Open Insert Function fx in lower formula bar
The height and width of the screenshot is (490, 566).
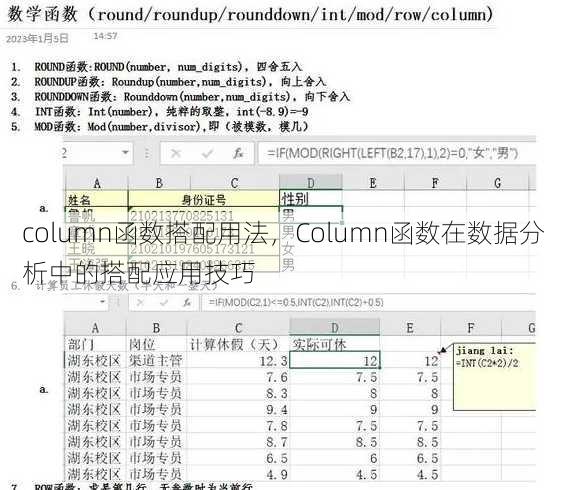tap(187, 303)
